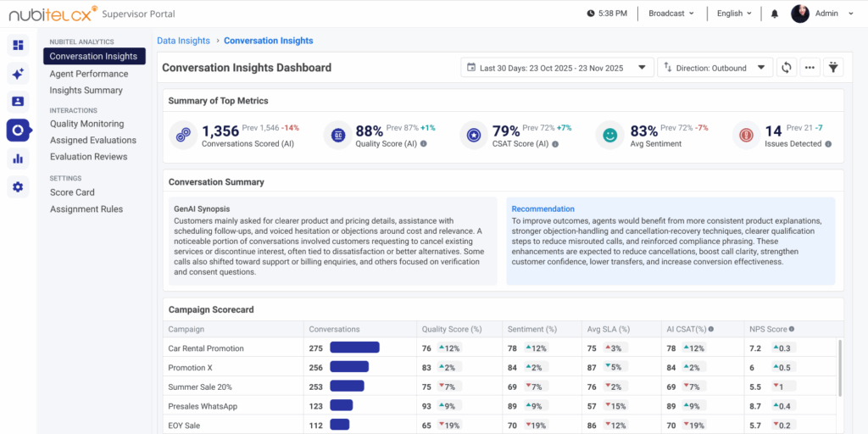Click the GenAI Synopsis heading
The image size is (868, 434).
[x=202, y=209]
